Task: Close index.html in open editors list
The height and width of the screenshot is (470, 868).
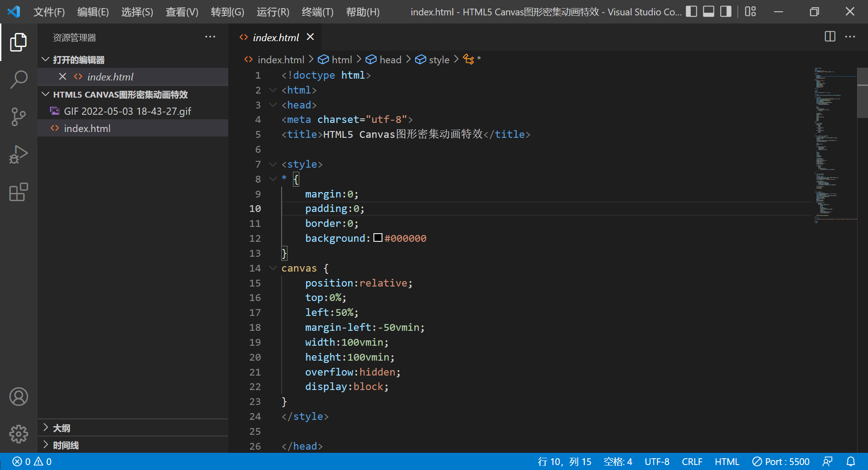Action: [x=63, y=77]
